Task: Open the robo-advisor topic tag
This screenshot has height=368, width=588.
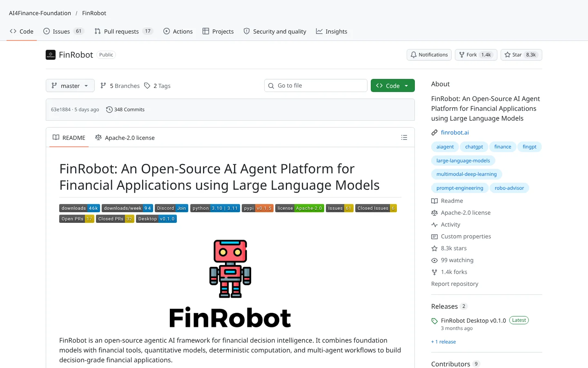Action: [x=509, y=188]
